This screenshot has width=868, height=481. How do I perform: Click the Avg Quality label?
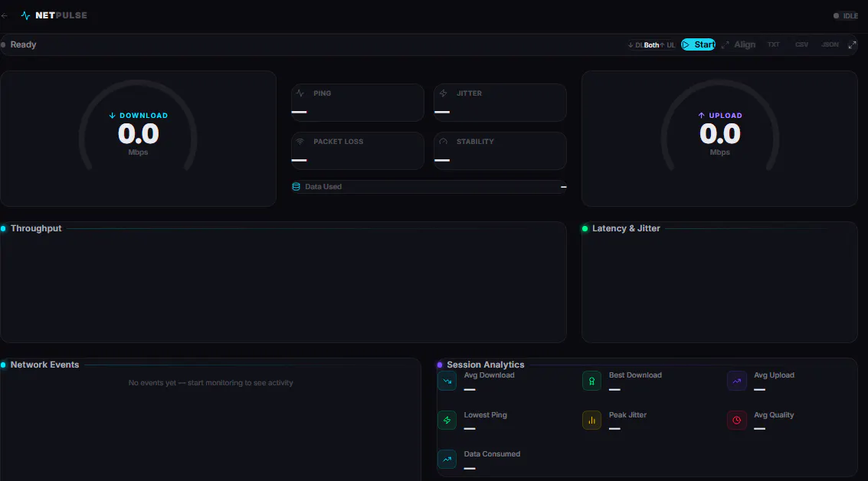pos(773,415)
